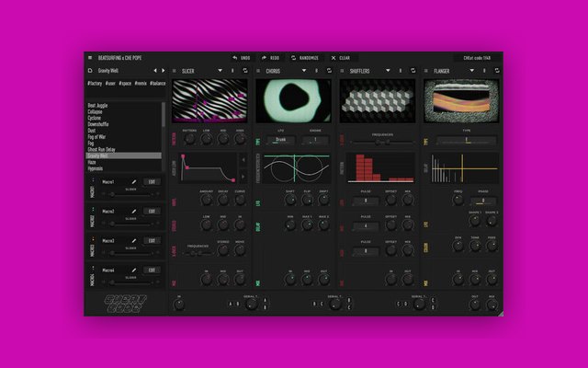The width and height of the screenshot is (588, 368).
Task: Toggle the B routing button on the left of the second Serial knob
Action: (x=314, y=304)
